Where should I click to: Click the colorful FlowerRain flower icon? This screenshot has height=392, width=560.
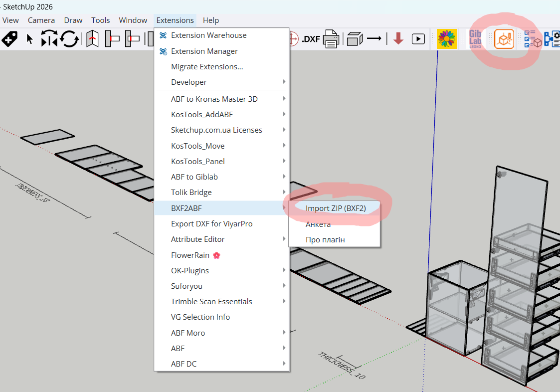447,39
